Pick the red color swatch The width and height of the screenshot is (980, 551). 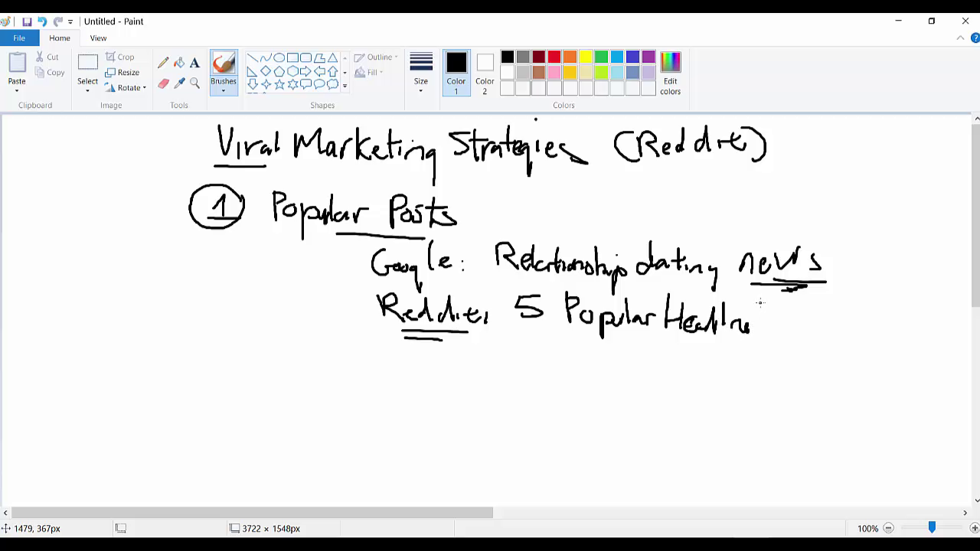554,57
